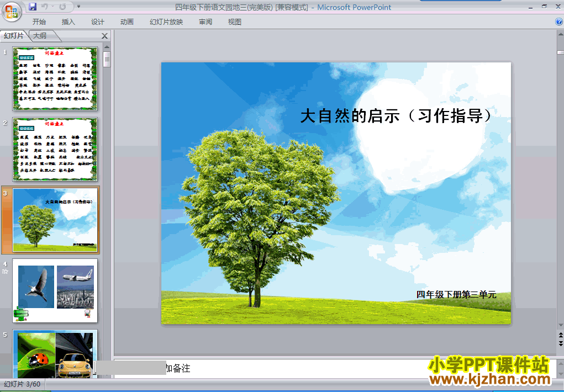564x392 pixels.
Task: Select slide 5 ladybug and car thumbnail
Action: coord(55,353)
